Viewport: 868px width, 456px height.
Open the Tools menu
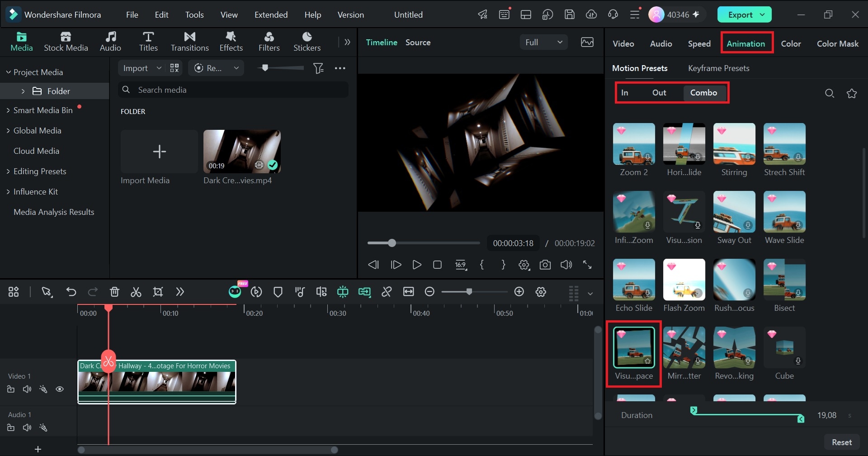tap(194, 14)
